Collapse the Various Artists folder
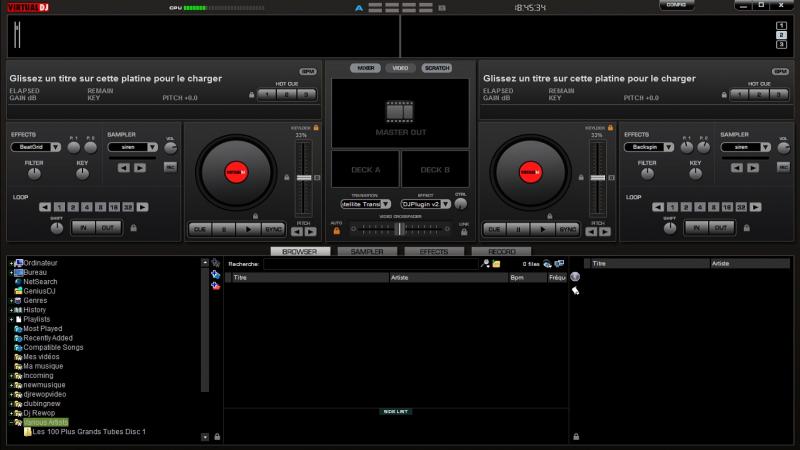The width and height of the screenshot is (800, 450). 11,422
